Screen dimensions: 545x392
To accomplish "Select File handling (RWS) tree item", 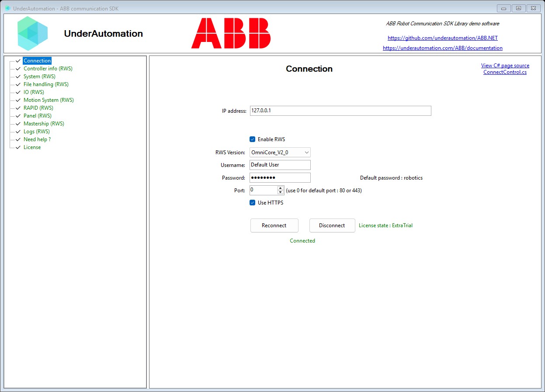I will tap(46, 84).
